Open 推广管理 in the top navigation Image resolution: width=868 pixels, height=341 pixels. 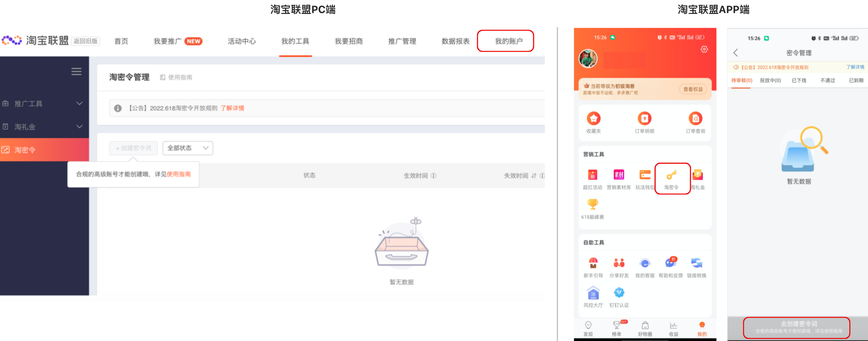402,41
